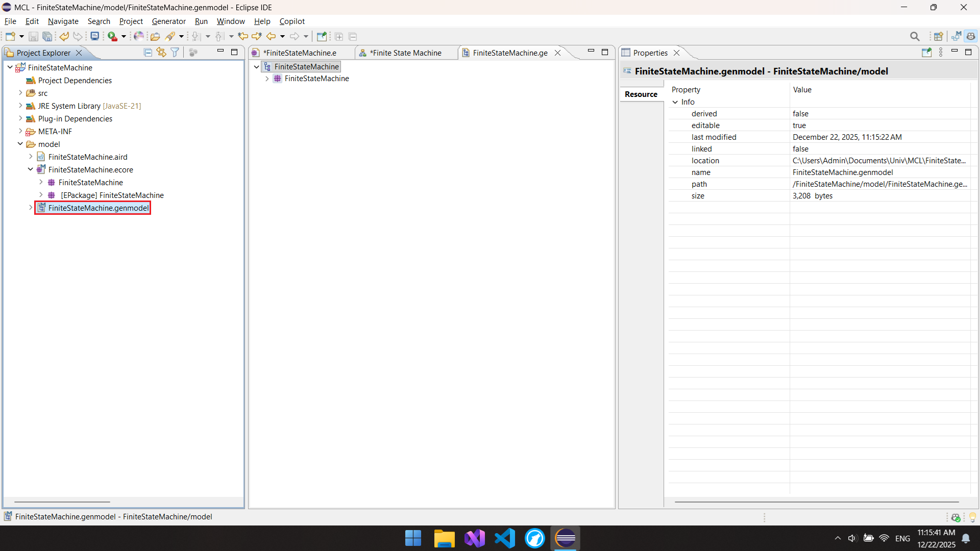The width and height of the screenshot is (980, 551).
Task: Open the Properties view menu dots
Action: pos(941,53)
